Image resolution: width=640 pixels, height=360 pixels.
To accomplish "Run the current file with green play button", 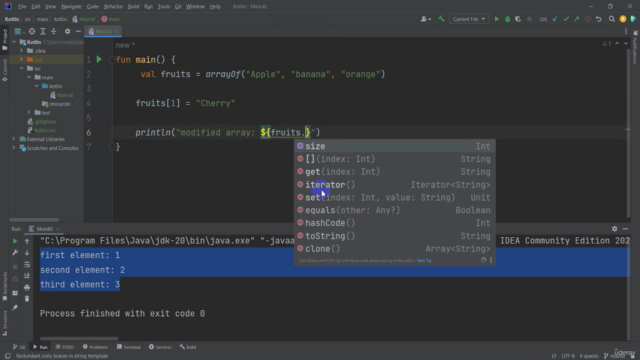I will click(x=497, y=19).
